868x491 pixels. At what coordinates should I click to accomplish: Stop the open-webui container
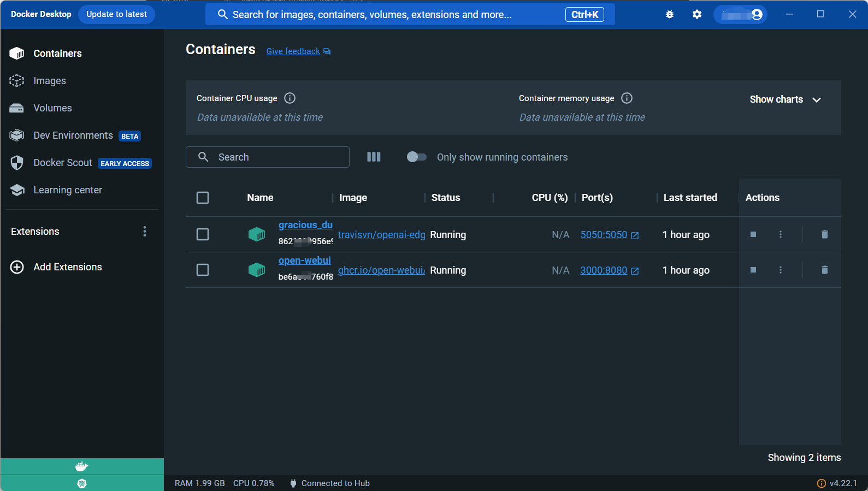[x=753, y=270]
